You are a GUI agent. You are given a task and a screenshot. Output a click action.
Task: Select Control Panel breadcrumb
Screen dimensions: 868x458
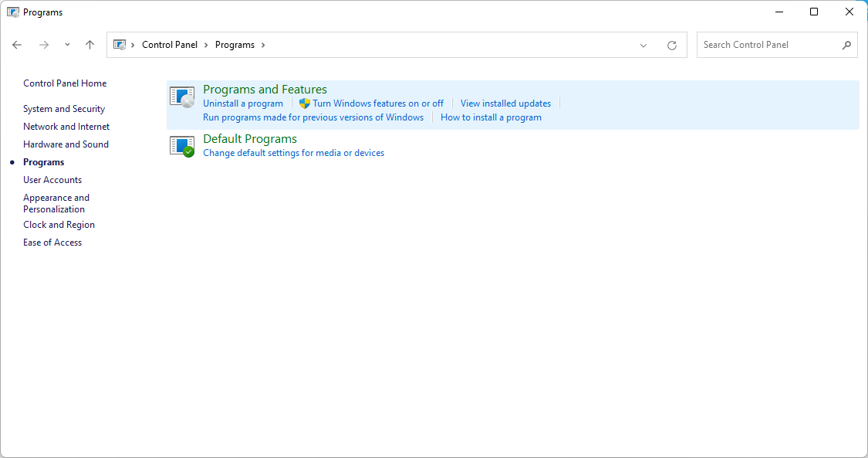click(170, 45)
